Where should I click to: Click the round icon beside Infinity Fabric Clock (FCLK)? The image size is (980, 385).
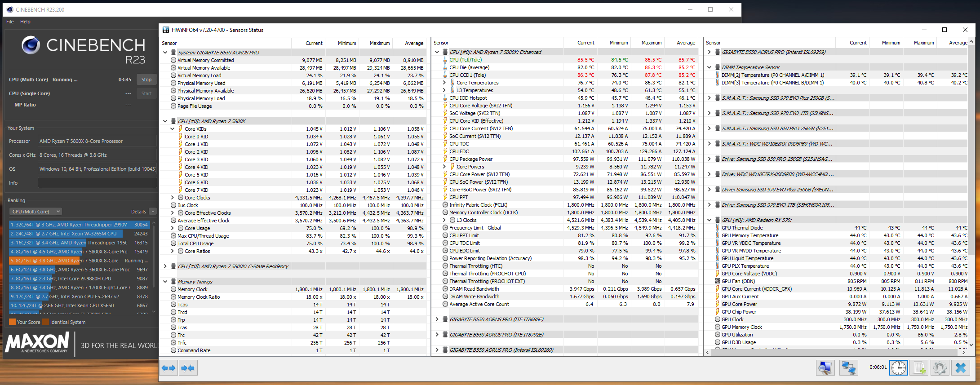pyautogui.click(x=445, y=205)
